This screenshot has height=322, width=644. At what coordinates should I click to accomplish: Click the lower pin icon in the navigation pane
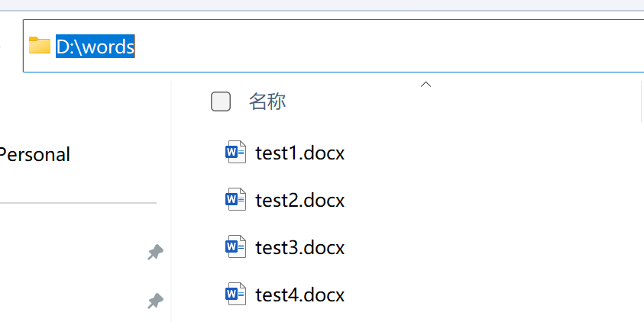(155, 301)
